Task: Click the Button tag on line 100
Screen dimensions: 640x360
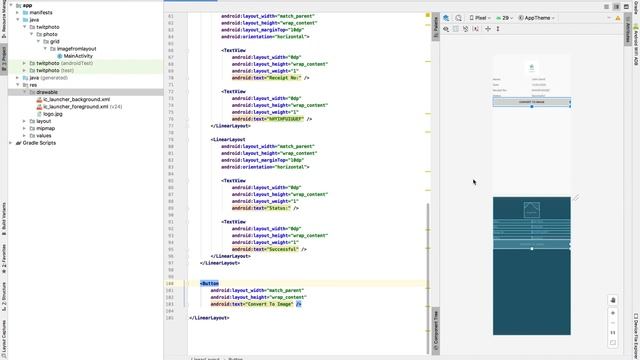Action: [x=209, y=283]
